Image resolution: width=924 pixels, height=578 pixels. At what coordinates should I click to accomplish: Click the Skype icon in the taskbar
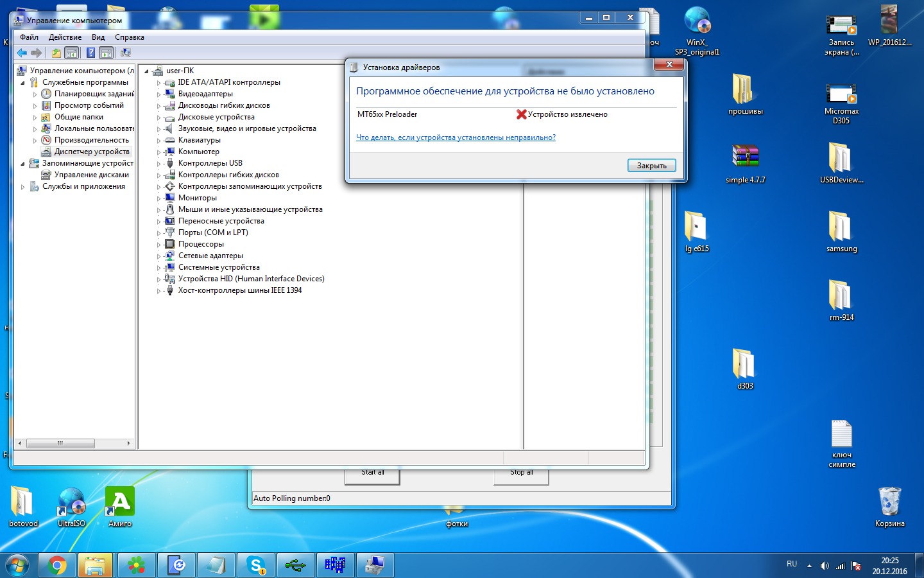click(256, 565)
